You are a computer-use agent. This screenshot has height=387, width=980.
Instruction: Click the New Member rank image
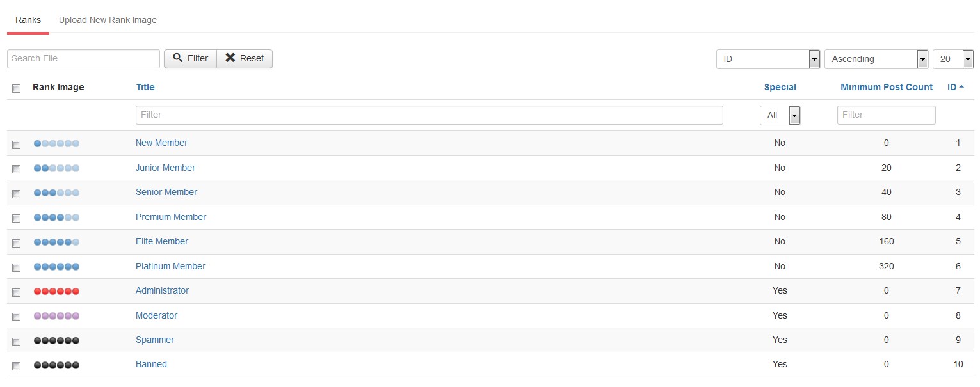click(56, 143)
